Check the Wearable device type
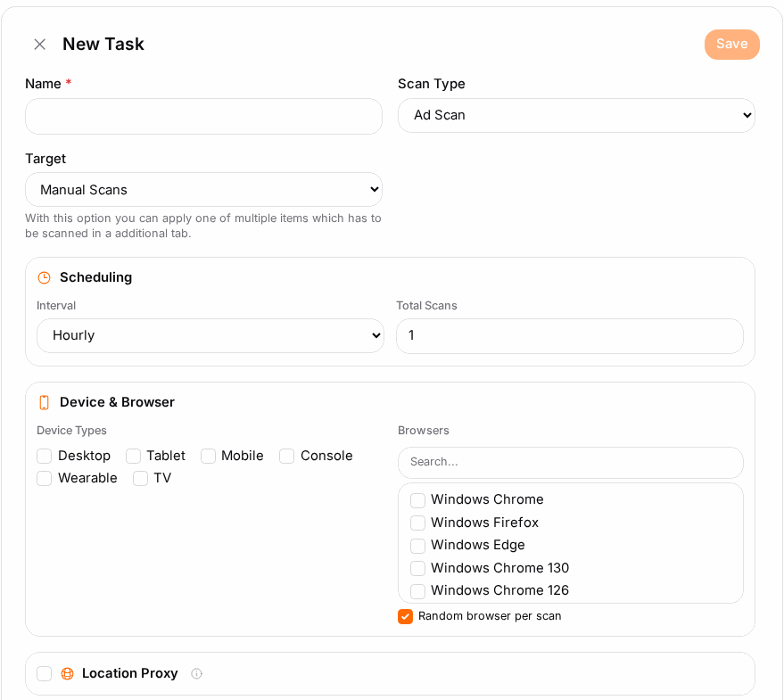Viewport: 784px width, 700px height. [x=44, y=478]
